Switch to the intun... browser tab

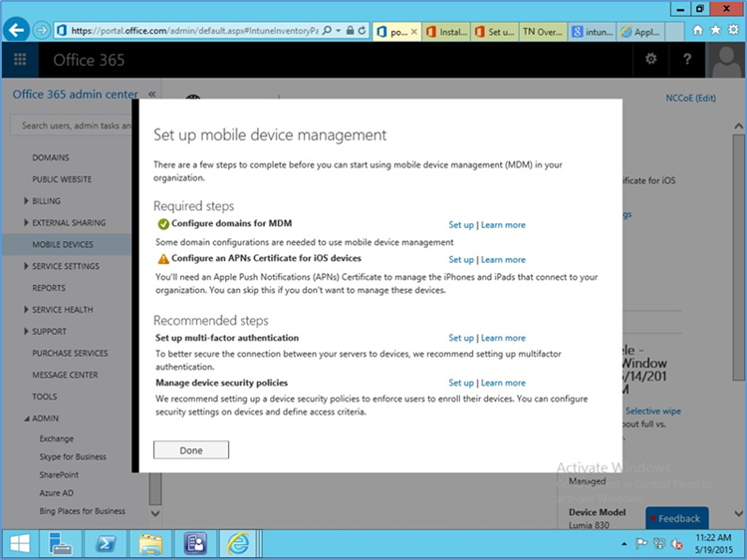click(x=593, y=32)
